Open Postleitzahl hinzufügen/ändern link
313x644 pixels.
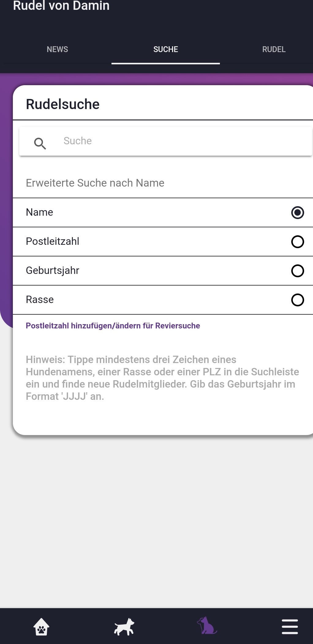click(113, 326)
